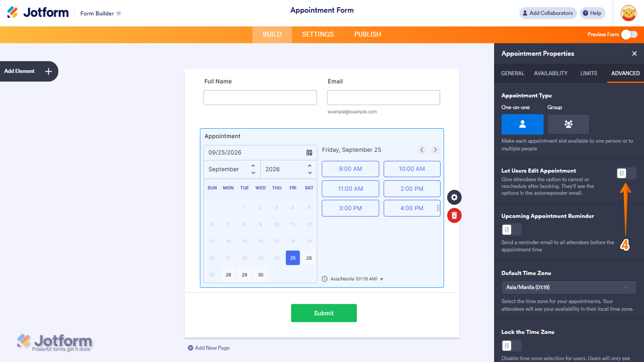Select the 3:00 PM time slot
This screenshot has width=644, height=362.
click(351, 208)
